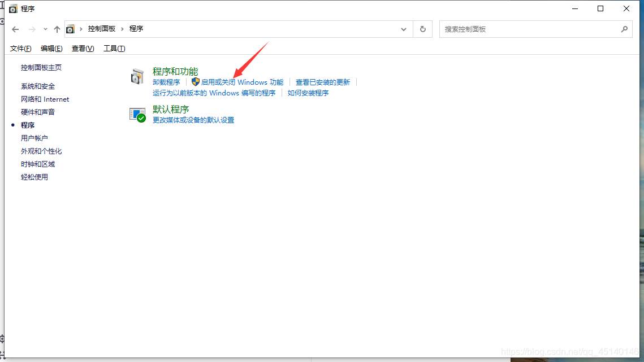Open 轻松使用 category
Screen dimensions: 644x362
pos(34,177)
